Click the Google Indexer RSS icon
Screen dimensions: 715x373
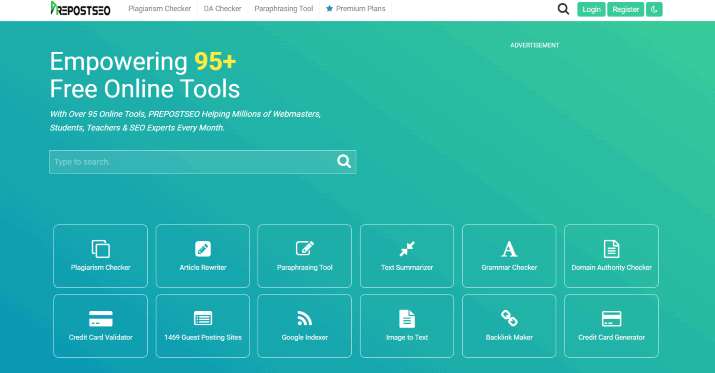pyautogui.click(x=305, y=318)
